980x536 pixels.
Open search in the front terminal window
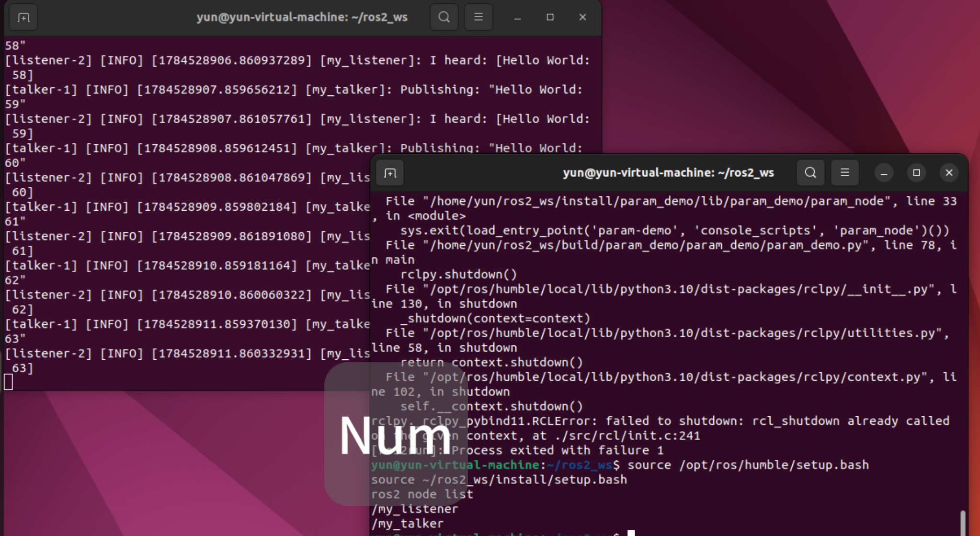coord(810,172)
